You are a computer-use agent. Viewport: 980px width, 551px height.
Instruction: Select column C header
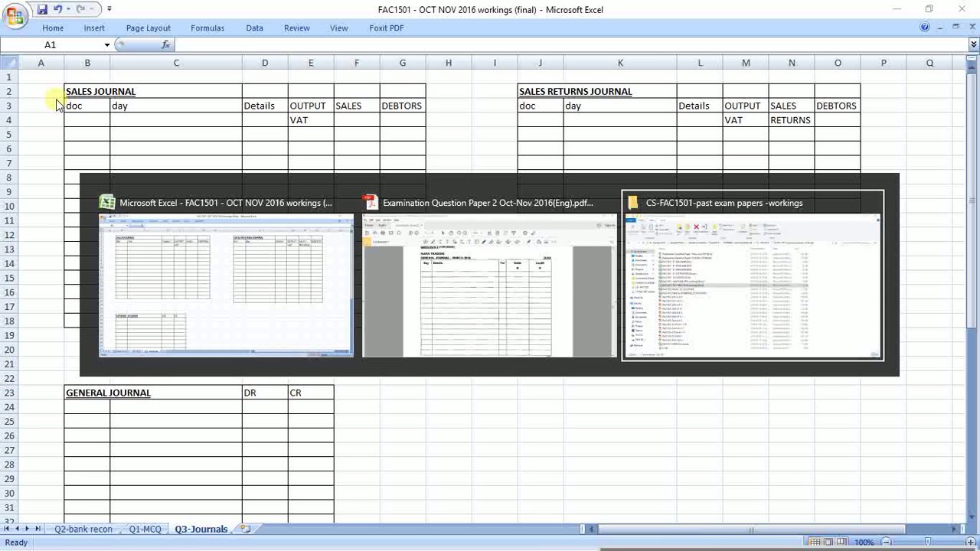(176, 63)
